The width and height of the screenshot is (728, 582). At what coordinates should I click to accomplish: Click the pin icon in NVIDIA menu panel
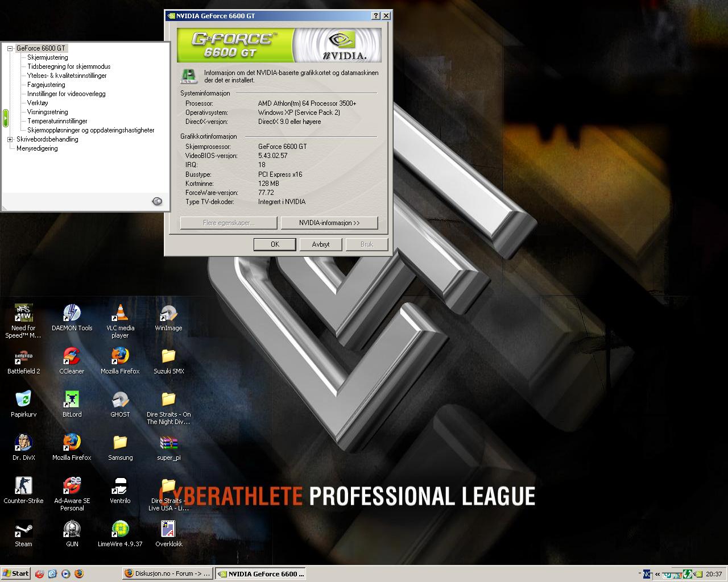[158, 201]
